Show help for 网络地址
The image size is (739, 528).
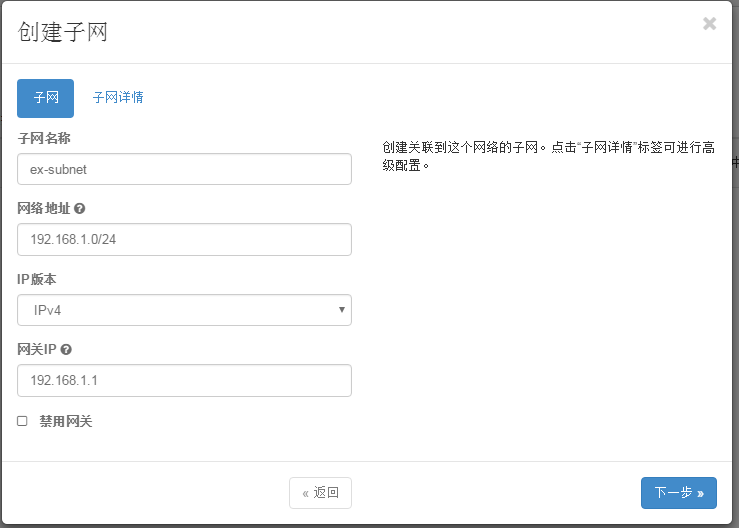click(80, 208)
